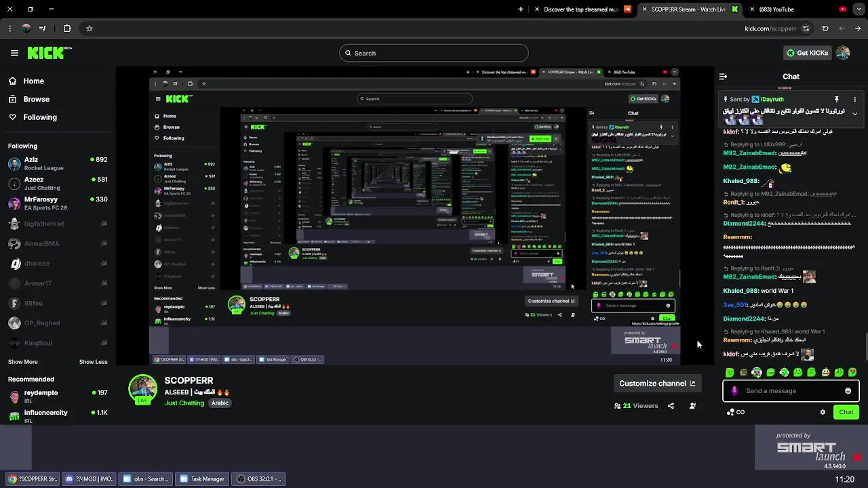Screen dimensions: 868x488
Task: Open the emoji picker in the message box
Action: coord(848,390)
